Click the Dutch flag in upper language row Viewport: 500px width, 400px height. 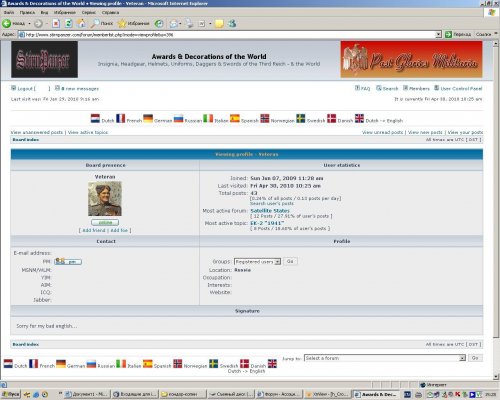pos(95,118)
